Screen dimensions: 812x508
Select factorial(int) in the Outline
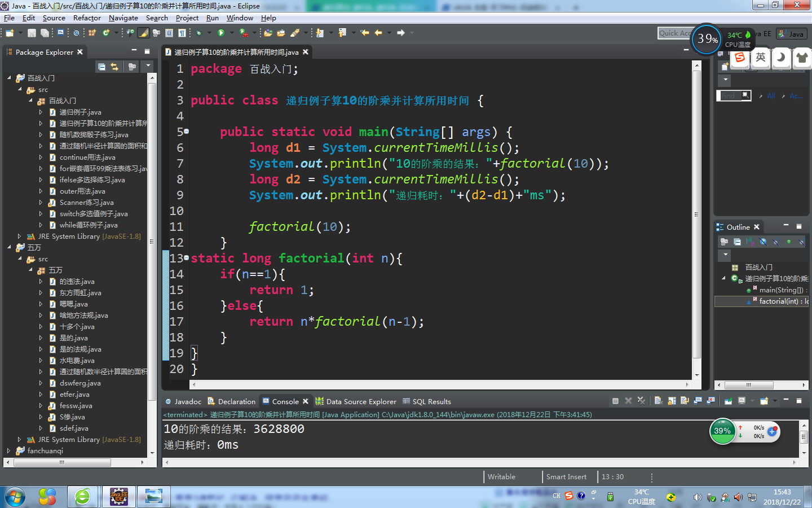coord(762,301)
